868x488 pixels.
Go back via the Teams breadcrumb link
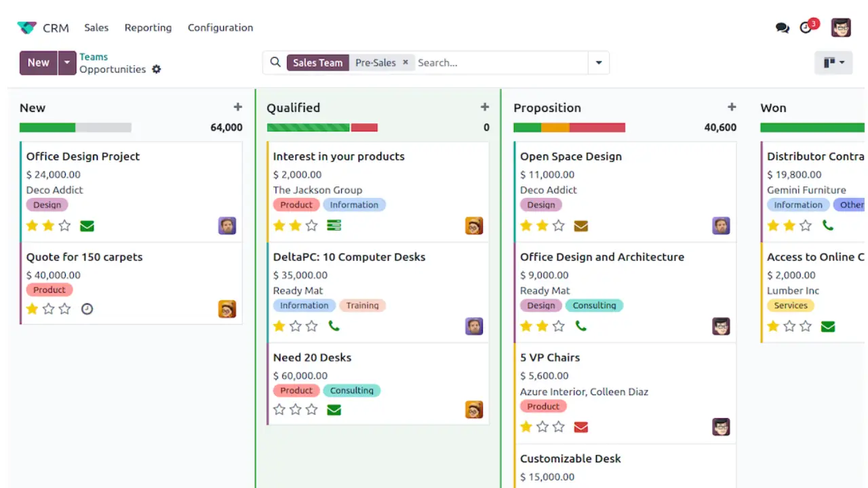click(x=93, y=56)
